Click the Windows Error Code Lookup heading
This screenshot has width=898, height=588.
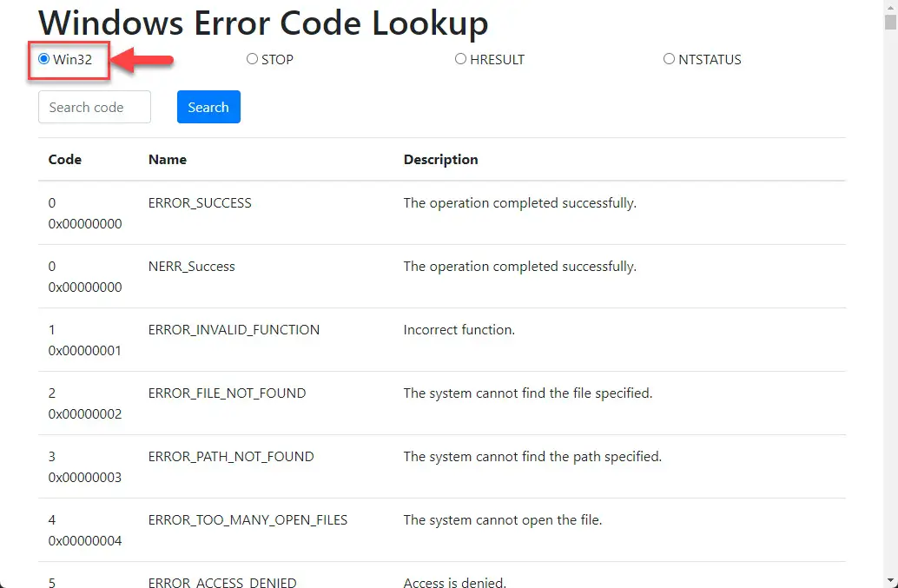point(263,23)
